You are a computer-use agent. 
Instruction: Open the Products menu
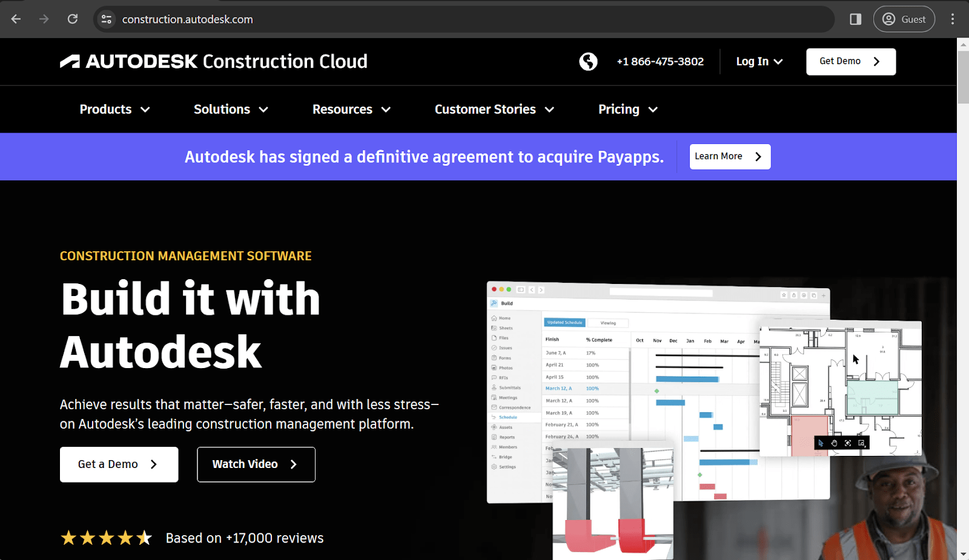115,109
